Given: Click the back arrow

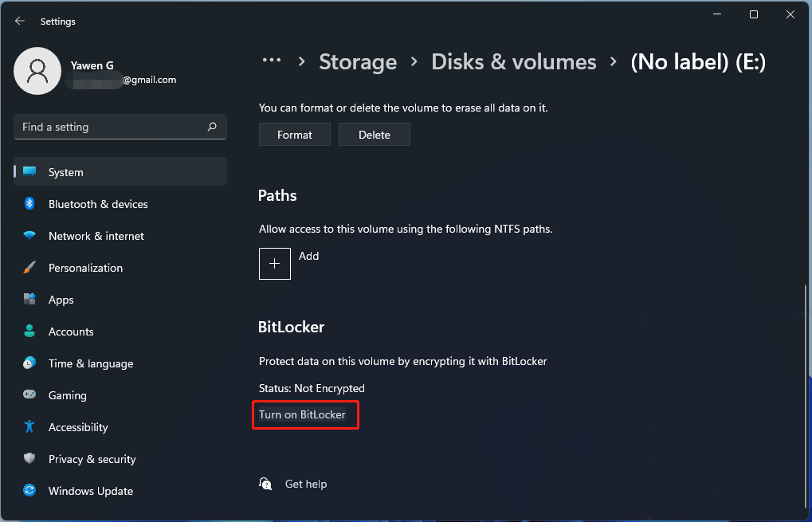Looking at the screenshot, I should [19, 21].
